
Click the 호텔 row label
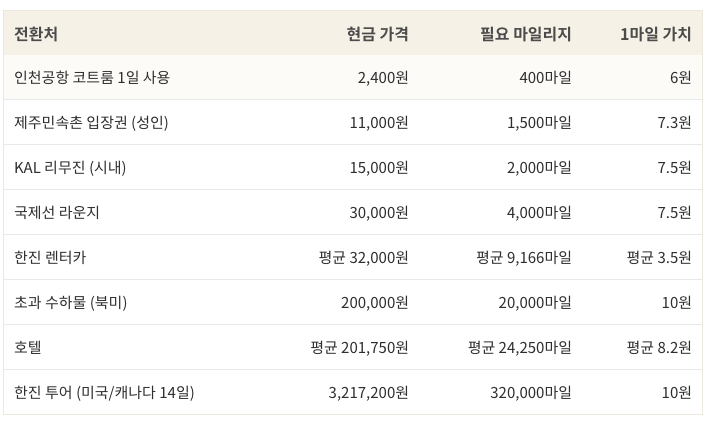tap(28, 347)
